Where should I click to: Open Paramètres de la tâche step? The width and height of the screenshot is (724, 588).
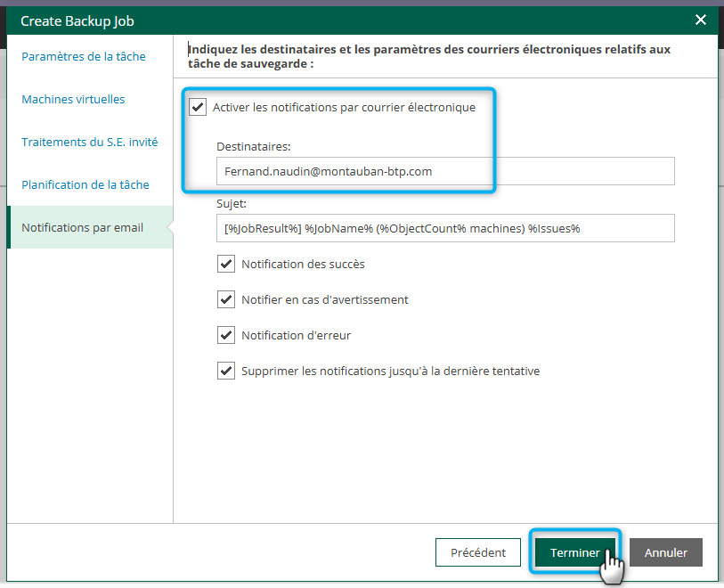84,56
